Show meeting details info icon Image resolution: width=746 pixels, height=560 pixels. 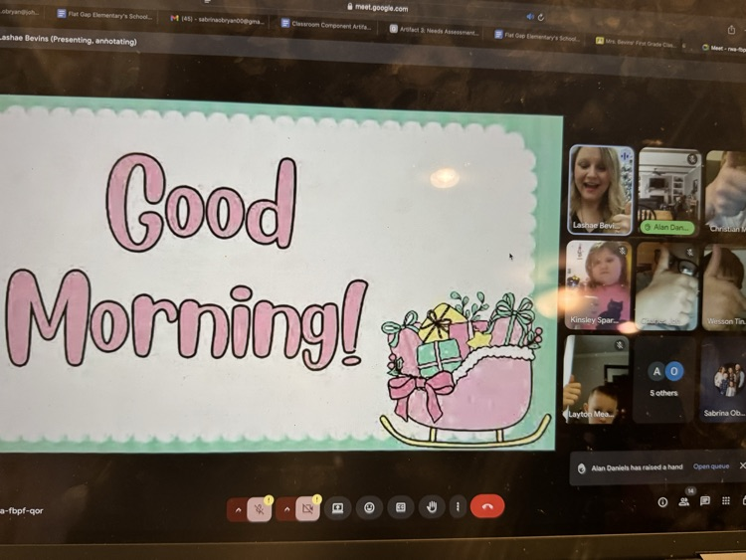click(x=662, y=502)
